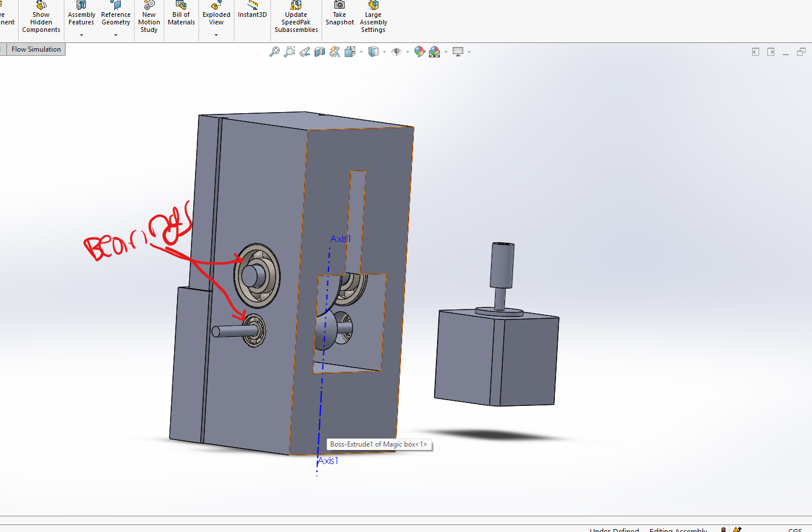
Task: Select the large upper bearing
Action: [257, 275]
